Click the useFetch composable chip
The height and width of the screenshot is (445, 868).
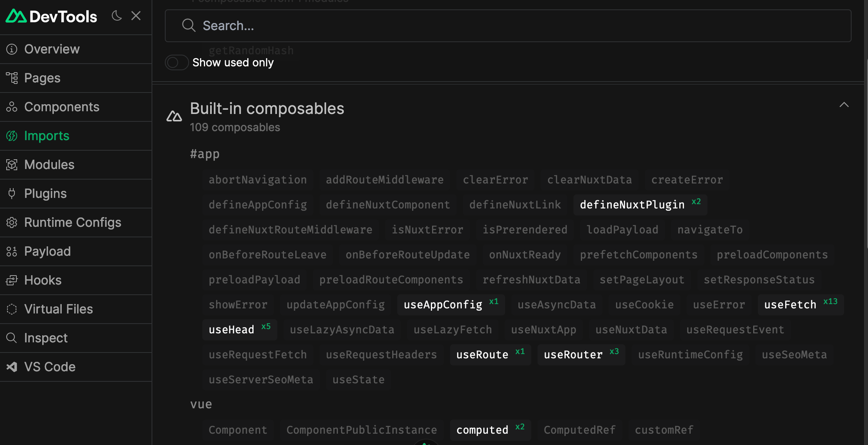(x=800, y=304)
